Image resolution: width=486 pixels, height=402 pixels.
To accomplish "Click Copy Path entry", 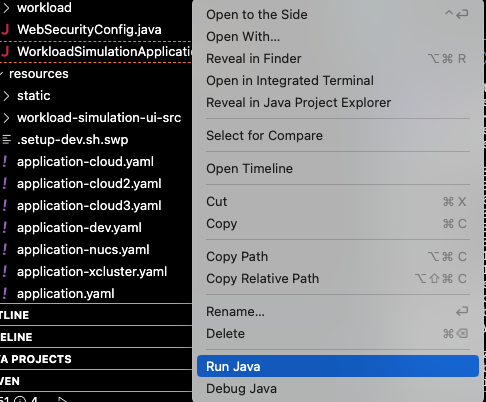I will point(338,257).
